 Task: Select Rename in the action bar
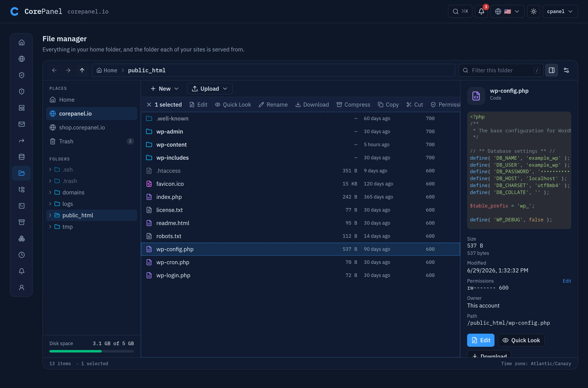pos(273,105)
